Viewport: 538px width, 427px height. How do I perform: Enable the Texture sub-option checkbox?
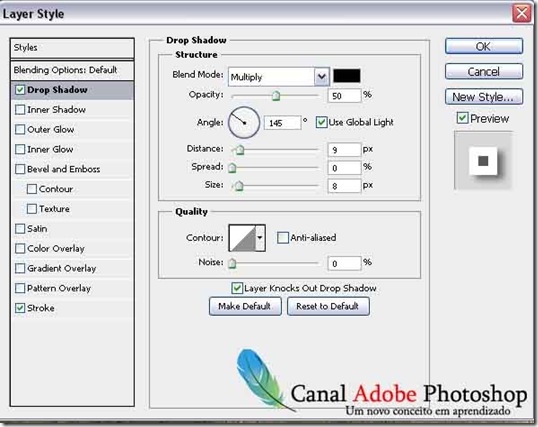click(32, 209)
